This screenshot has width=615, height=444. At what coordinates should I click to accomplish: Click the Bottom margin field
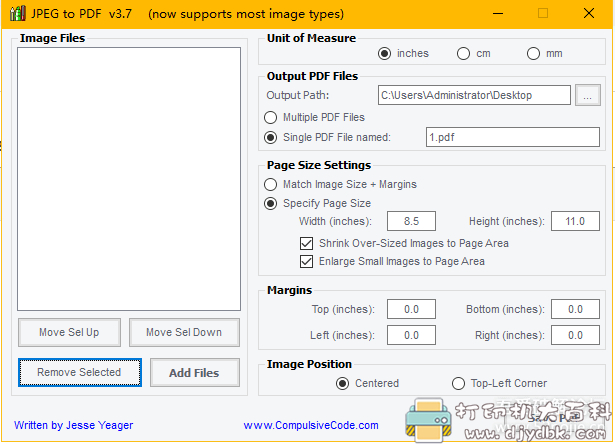[x=575, y=309]
